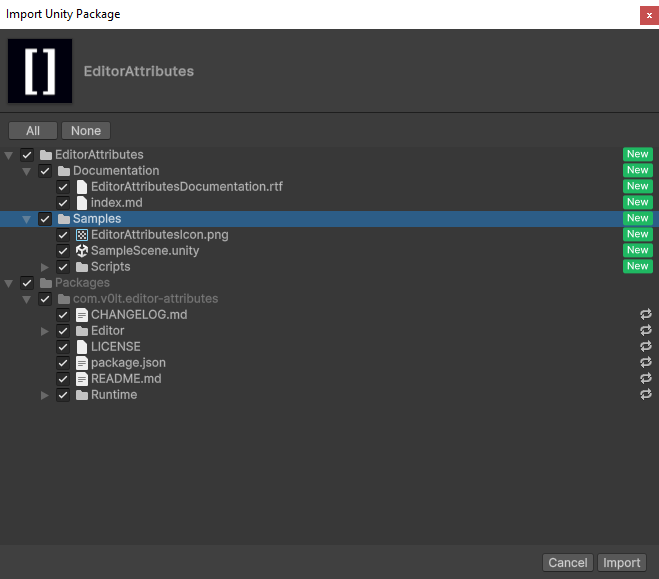Click the Scripts folder icon
Image resolution: width=659 pixels, height=579 pixels.
[x=82, y=267]
